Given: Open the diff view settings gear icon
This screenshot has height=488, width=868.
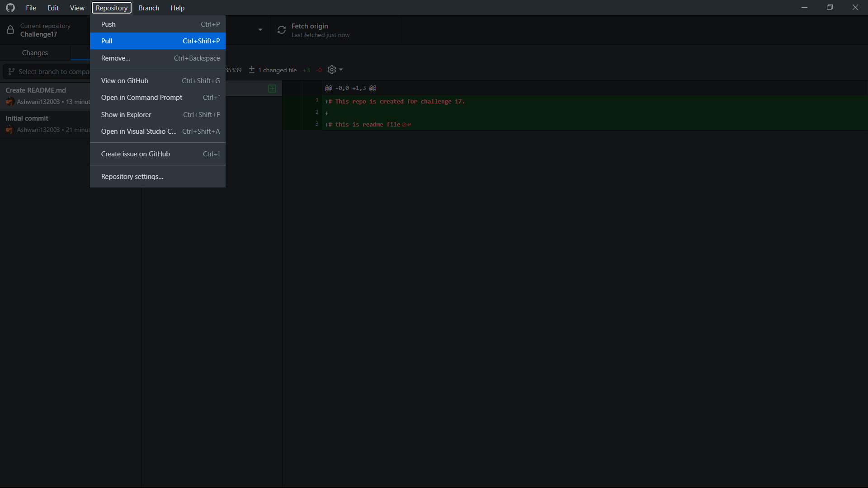Looking at the screenshot, I should pos(332,70).
